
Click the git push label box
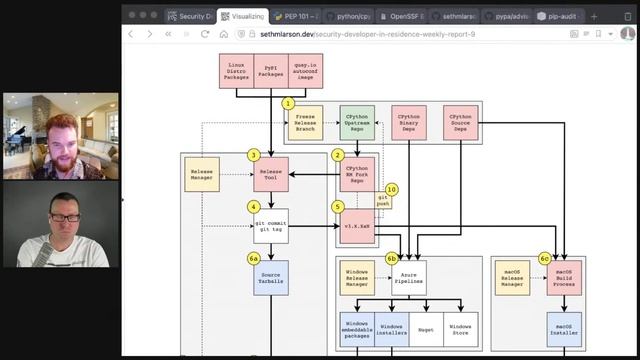point(383,200)
